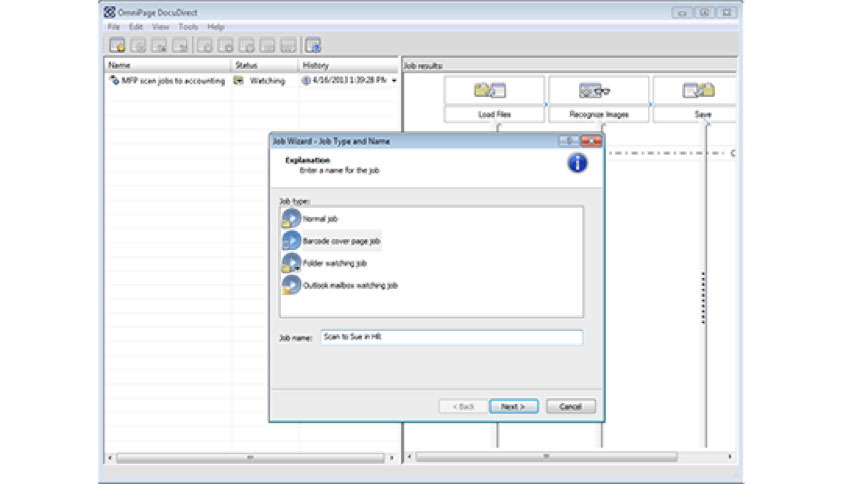Close the Job Wizard dialog

[591, 141]
